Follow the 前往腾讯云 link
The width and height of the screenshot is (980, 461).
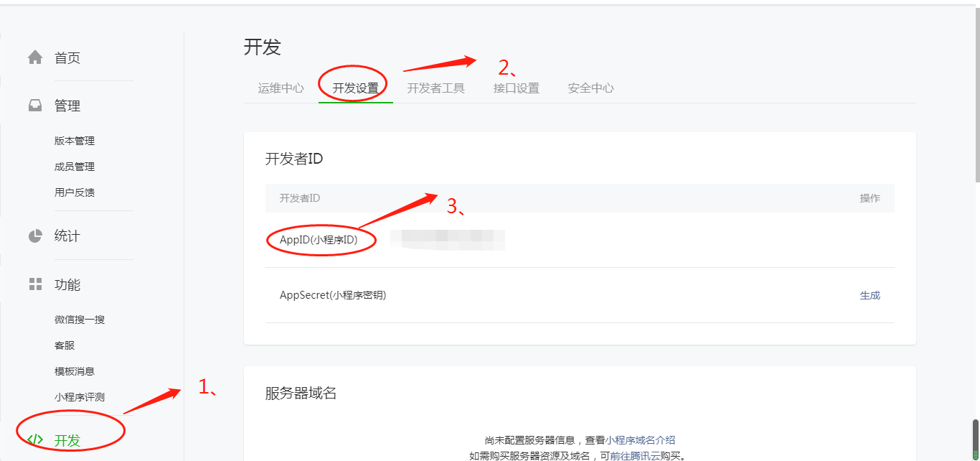coord(636,456)
